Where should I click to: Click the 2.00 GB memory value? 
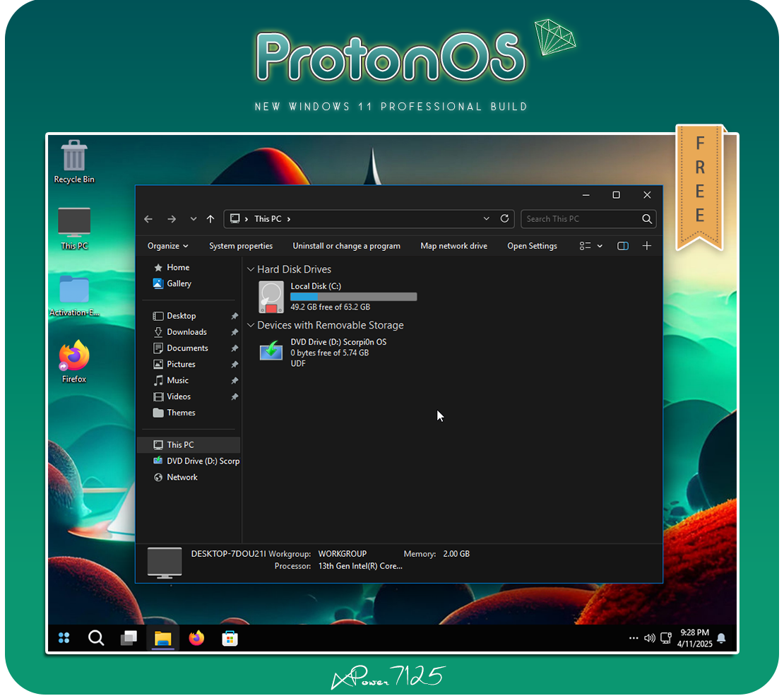456,554
